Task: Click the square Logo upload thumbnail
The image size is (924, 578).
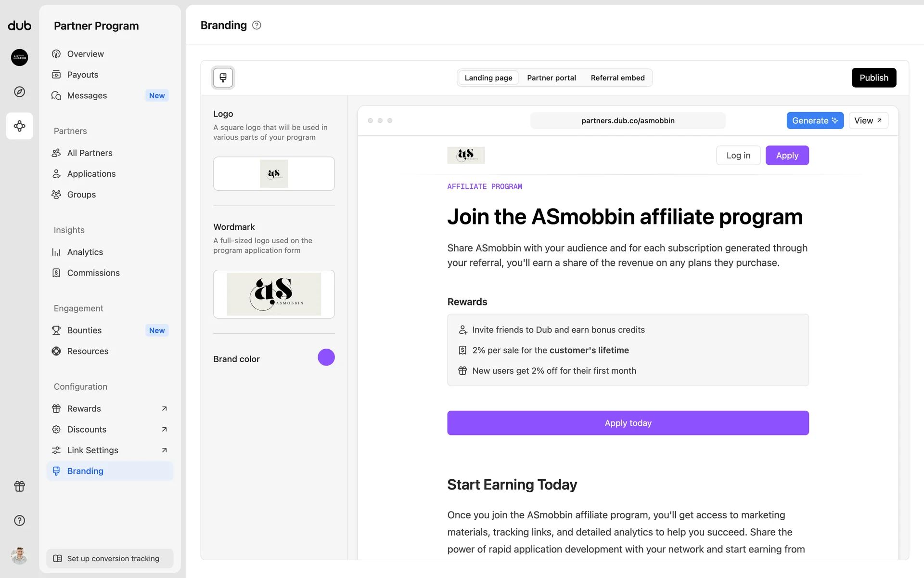Action: 274,173
